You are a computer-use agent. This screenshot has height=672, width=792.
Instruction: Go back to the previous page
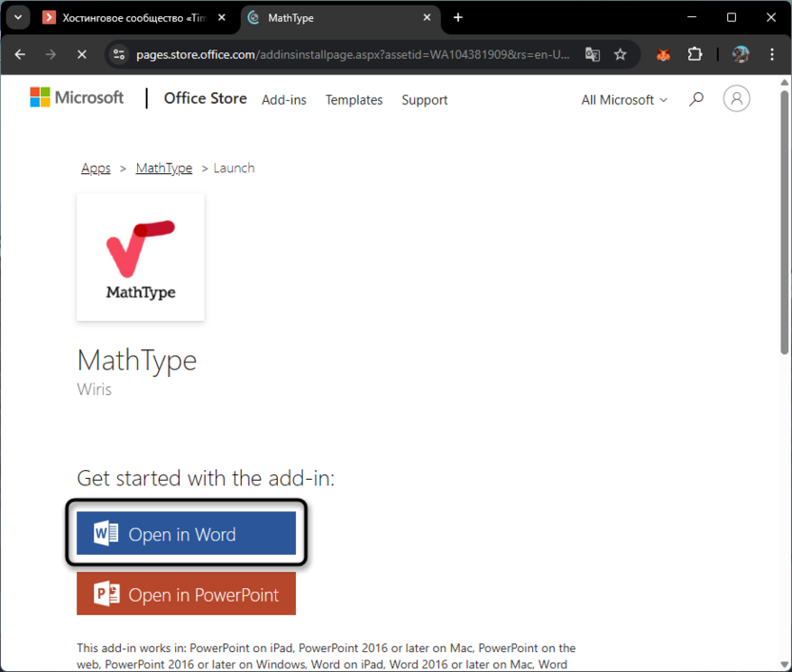point(20,54)
